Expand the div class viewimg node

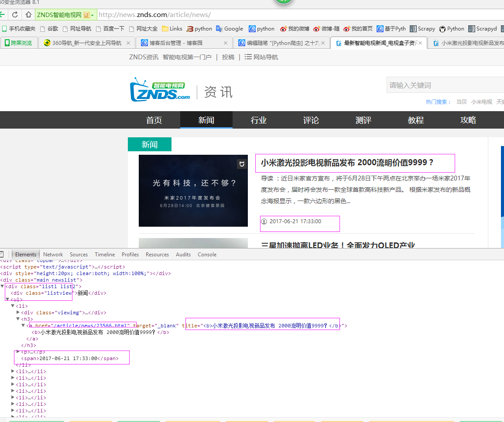[18, 312]
